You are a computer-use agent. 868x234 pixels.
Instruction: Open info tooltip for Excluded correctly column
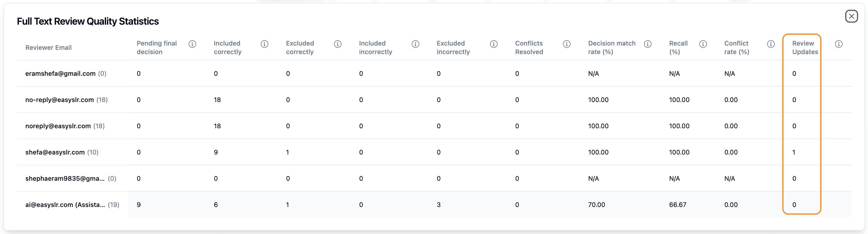338,44
